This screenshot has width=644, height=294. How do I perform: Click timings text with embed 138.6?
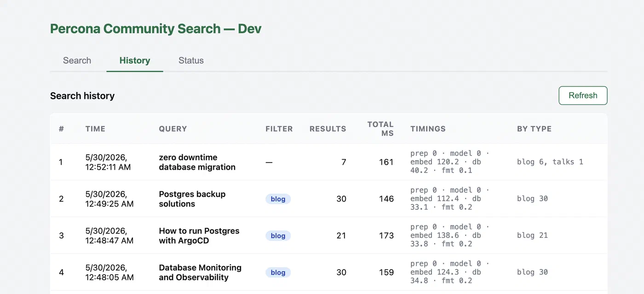(x=450, y=235)
